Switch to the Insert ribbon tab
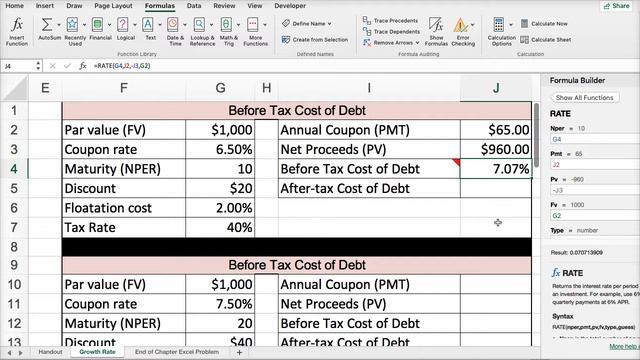The image size is (640, 360). pyautogui.click(x=44, y=6)
